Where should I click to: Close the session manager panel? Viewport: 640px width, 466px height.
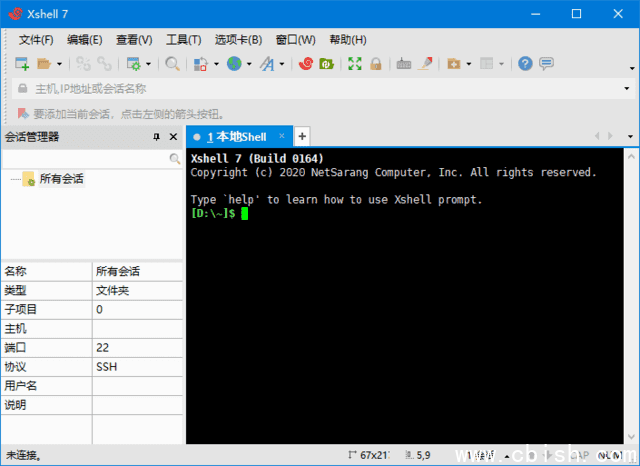173,137
